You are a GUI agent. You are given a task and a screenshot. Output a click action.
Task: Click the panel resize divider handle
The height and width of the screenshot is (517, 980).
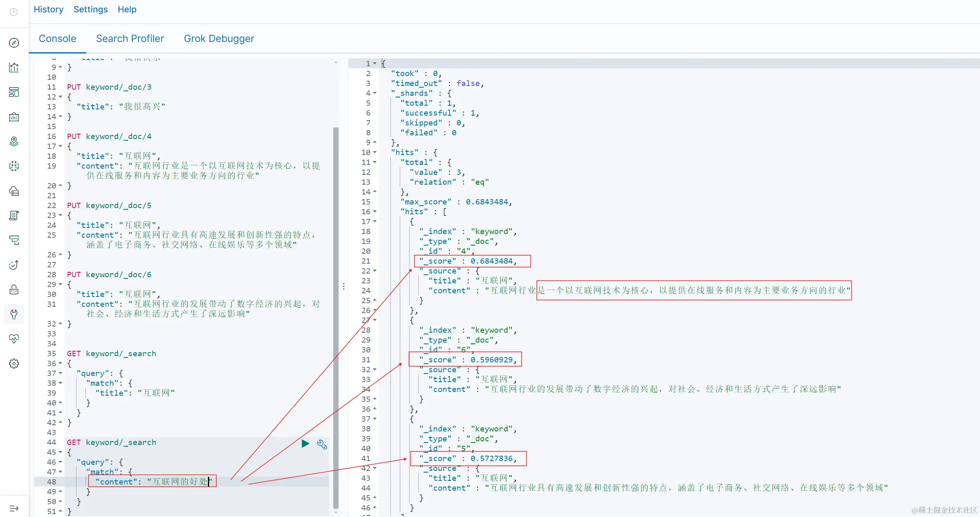pyautogui.click(x=344, y=286)
